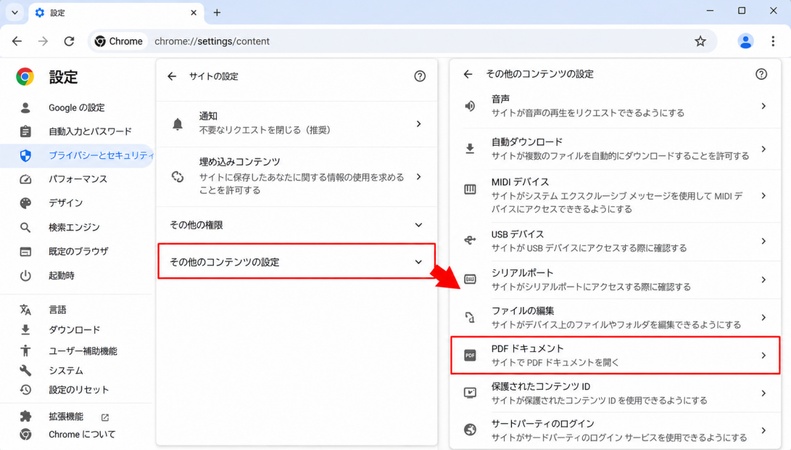Click the serial port icon
The height and width of the screenshot is (450, 791).
470,279
